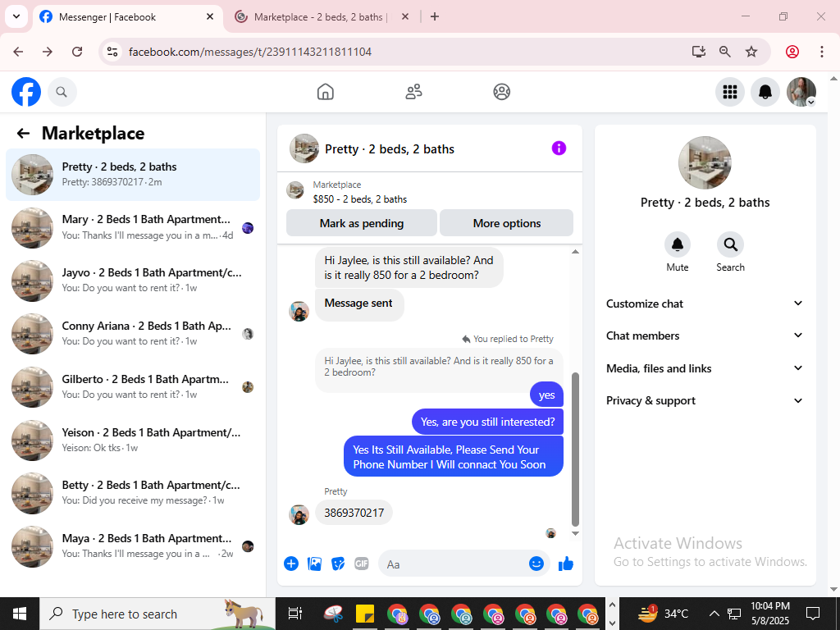The width and height of the screenshot is (840, 630).
Task: Open Mary's 2 Beds 1 Bath conversation
Action: pos(133,228)
